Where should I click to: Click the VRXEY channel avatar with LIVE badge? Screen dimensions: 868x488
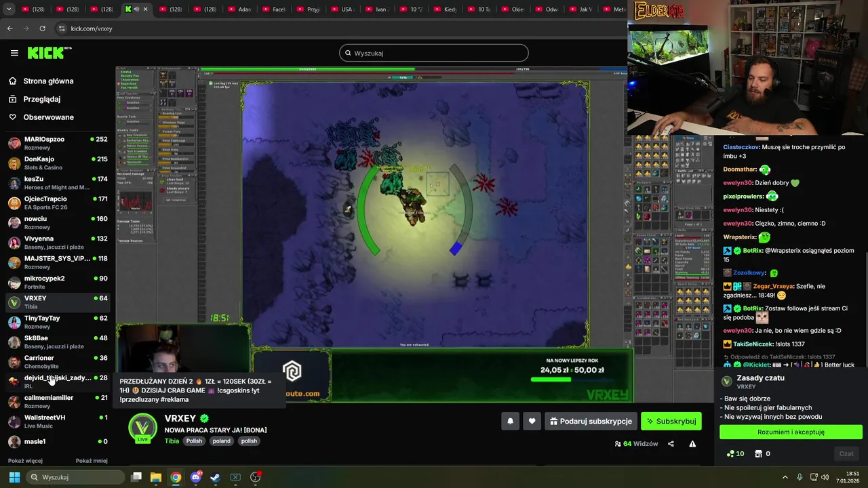(143, 428)
